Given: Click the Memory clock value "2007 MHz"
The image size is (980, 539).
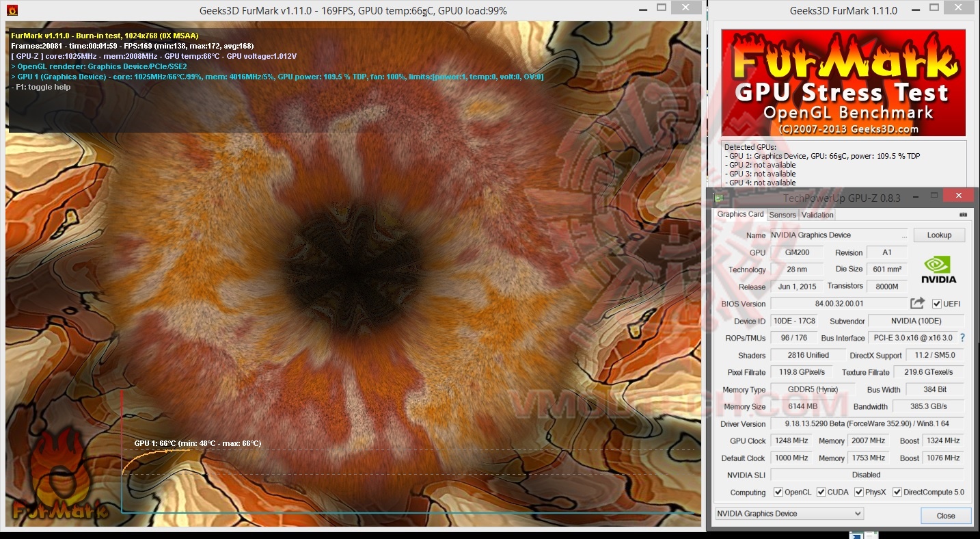Looking at the screenshot, I should pos(870,441).
